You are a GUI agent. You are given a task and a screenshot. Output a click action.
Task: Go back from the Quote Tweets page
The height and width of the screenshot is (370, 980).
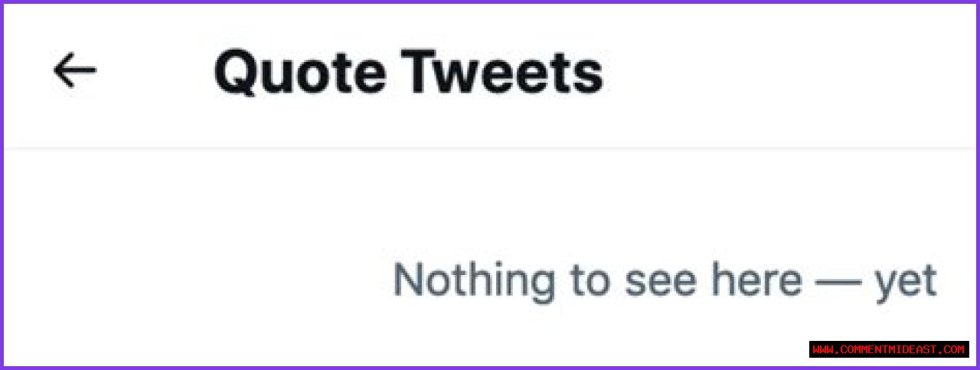tap(74, 71)
